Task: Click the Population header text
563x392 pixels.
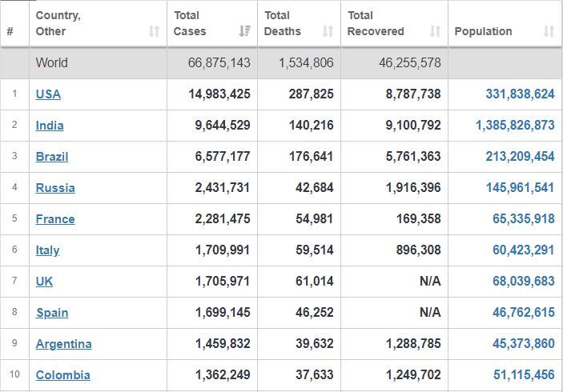Action: coord(483,31)
